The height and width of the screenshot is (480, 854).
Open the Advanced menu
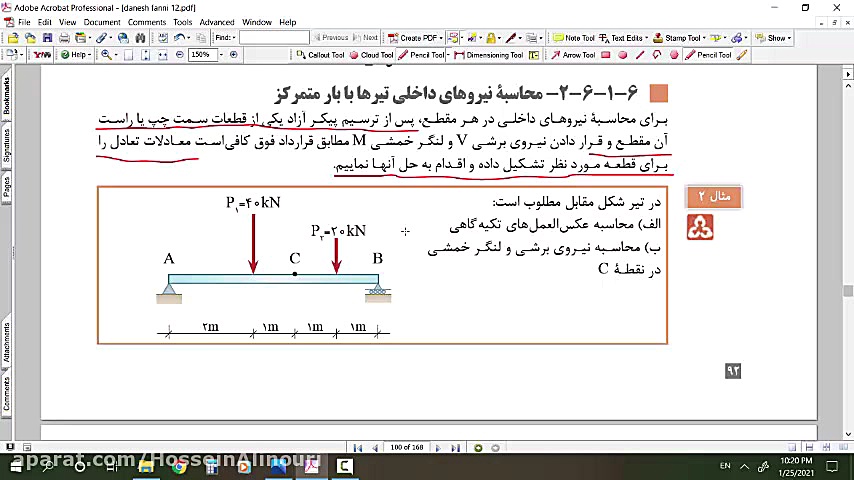(217, 22)
